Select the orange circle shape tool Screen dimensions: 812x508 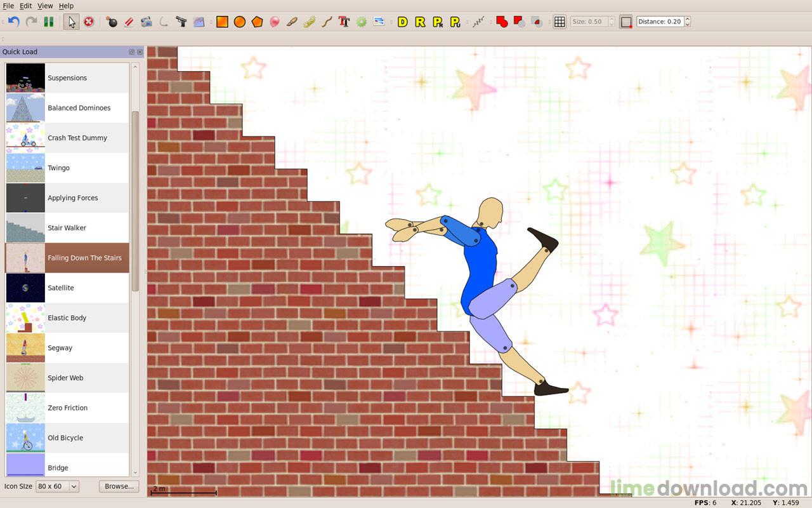pos(239,22)
